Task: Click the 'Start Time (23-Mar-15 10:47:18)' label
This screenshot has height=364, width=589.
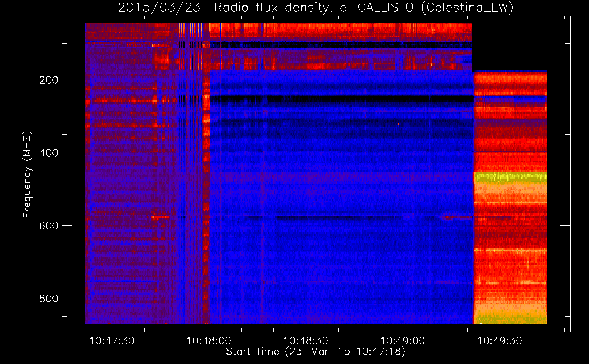Action: click(316, 352)
